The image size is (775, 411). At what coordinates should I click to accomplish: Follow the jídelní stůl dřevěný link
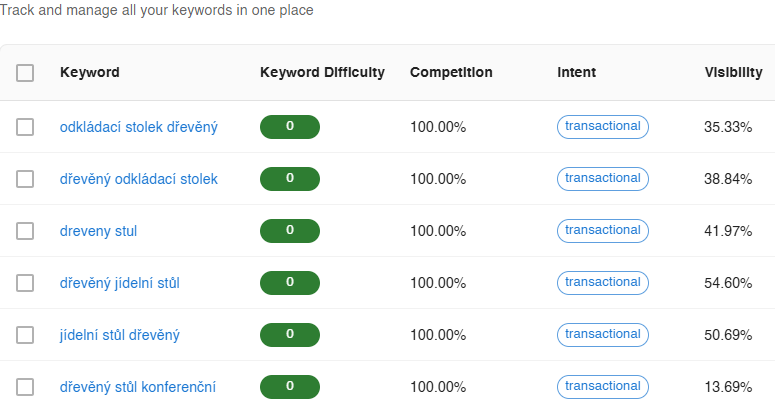pyautogui.click(x=120, y=335)
